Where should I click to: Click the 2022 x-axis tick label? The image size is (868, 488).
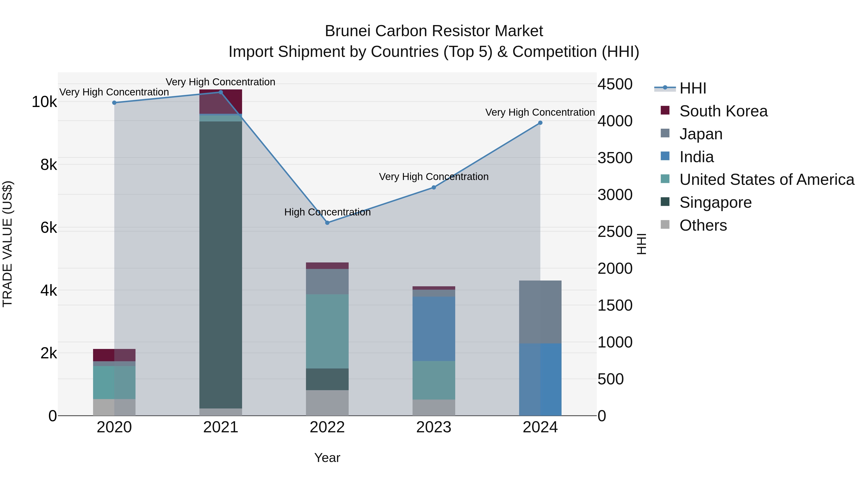point(327,427)
